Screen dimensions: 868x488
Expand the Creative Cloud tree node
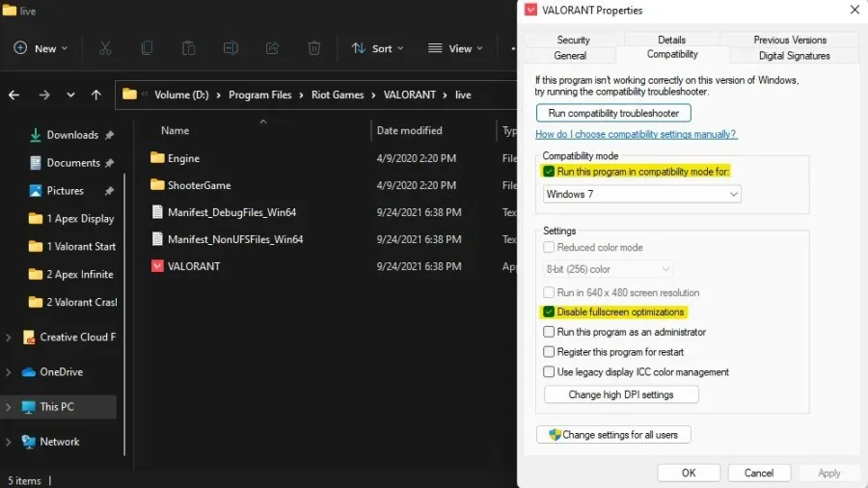tap(9, 337)
